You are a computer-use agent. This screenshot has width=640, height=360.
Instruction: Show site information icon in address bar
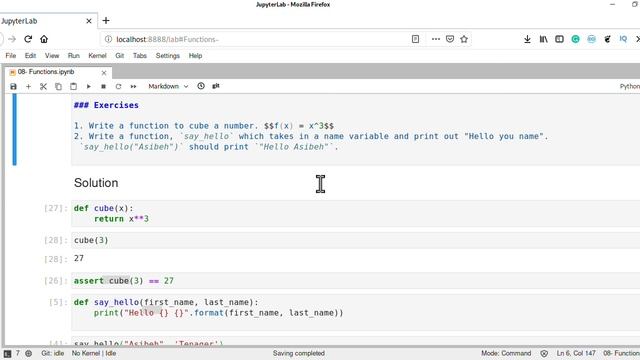click(x=108, y=39)
